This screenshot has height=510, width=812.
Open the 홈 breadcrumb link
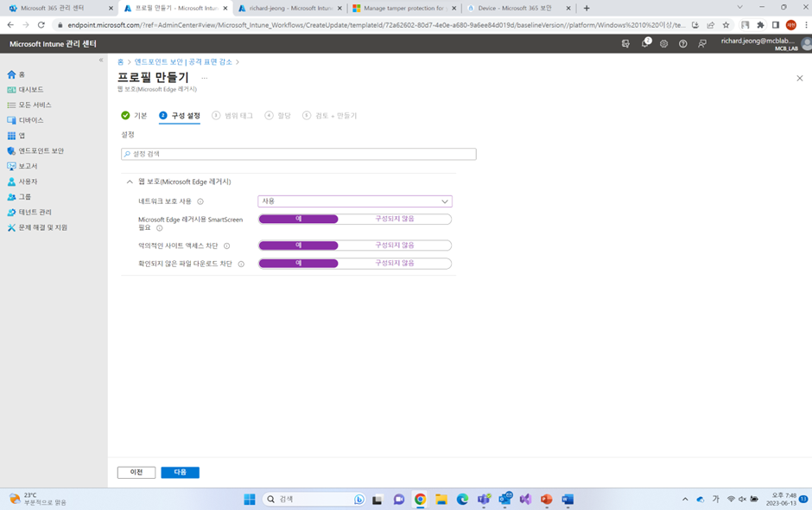(120, 62)
